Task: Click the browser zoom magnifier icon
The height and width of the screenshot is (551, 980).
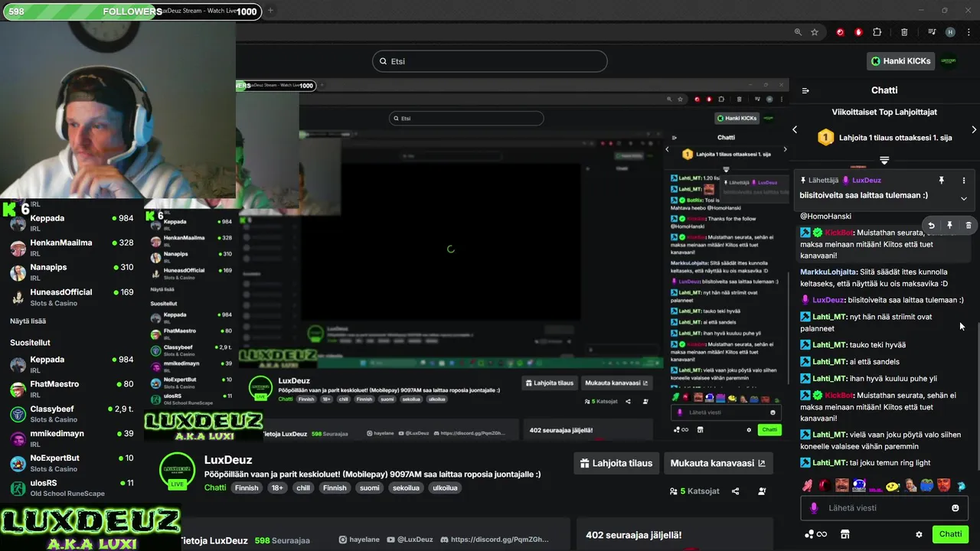Action: pos(798,32)
